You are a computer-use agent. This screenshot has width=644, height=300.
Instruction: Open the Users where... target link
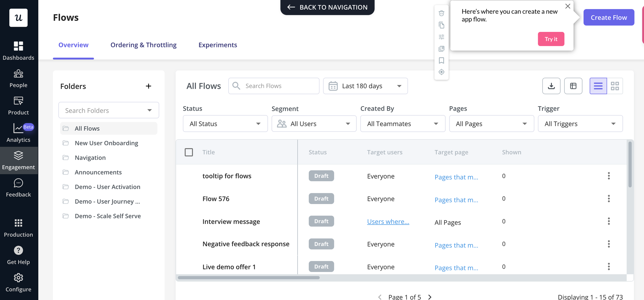[x=388, y=221]
